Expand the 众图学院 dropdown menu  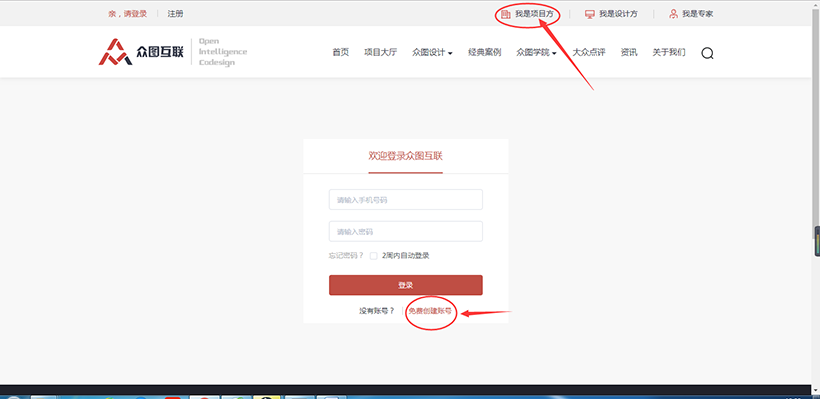pyautogui.click(x=536, y=52)
